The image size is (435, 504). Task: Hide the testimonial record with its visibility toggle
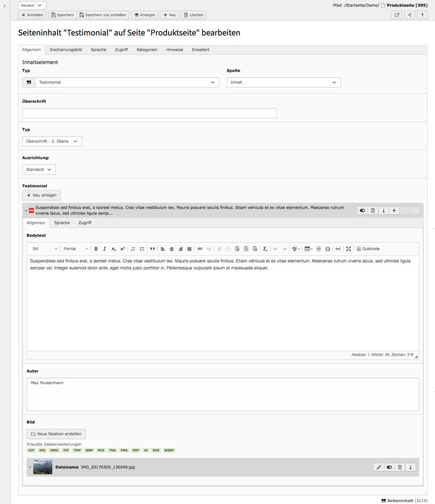[x=362, y=210]
